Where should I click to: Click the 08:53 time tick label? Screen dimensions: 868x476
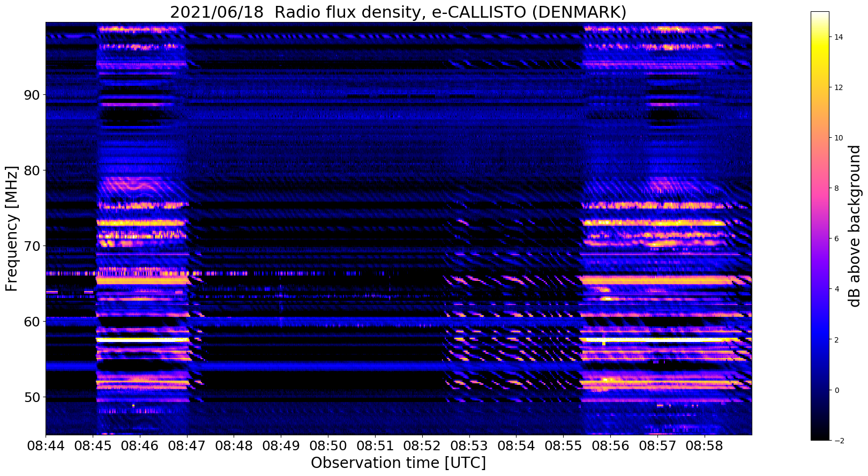(x=469, y=445)
